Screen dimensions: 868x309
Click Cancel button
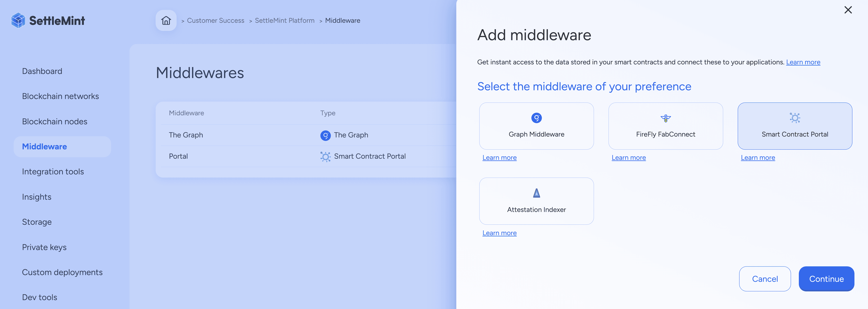coord(765,279)
